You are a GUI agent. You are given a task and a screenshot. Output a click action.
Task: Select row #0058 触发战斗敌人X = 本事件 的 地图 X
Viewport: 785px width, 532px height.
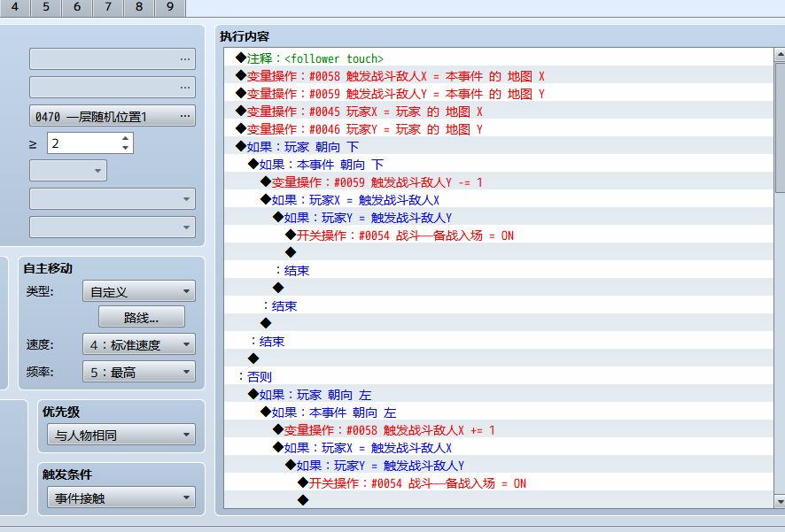tap(499, 76)
